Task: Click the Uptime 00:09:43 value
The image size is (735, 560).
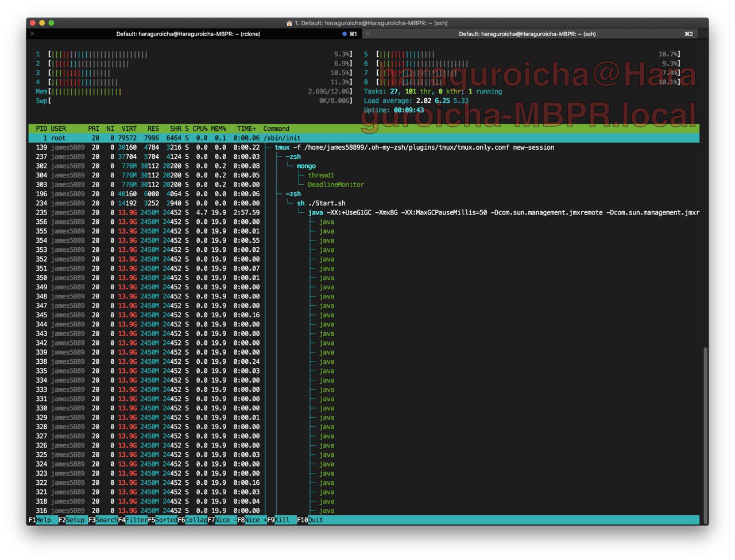Action: coord(409,110)
